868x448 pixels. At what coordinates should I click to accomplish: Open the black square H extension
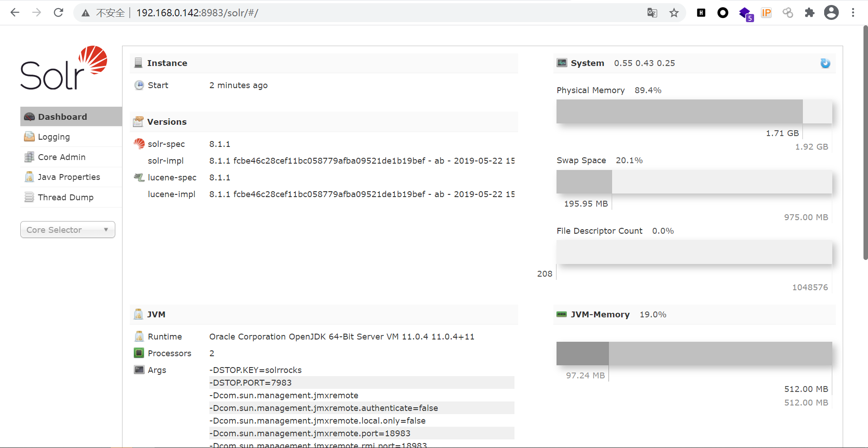pos(701,13)
